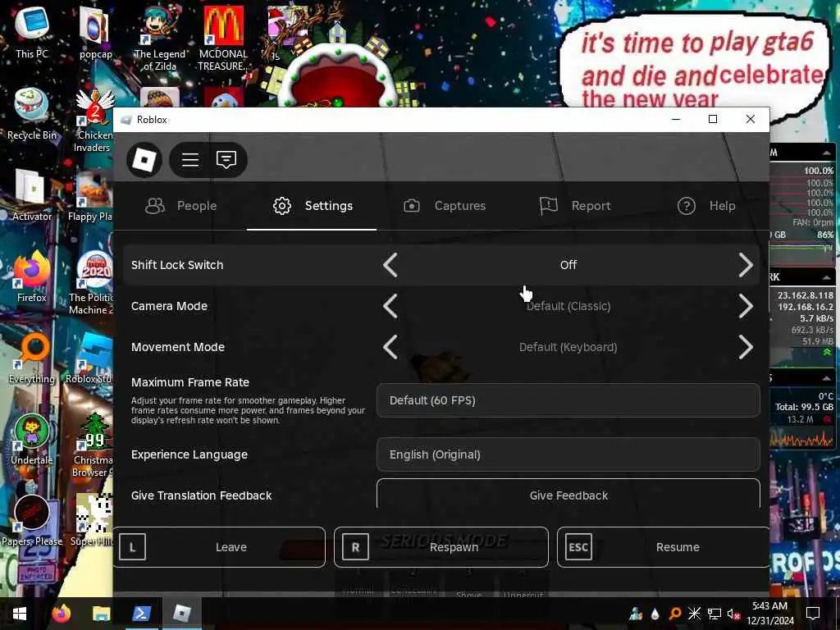Select The Legend of Zilda shortcut

click(x=159, y=38)
